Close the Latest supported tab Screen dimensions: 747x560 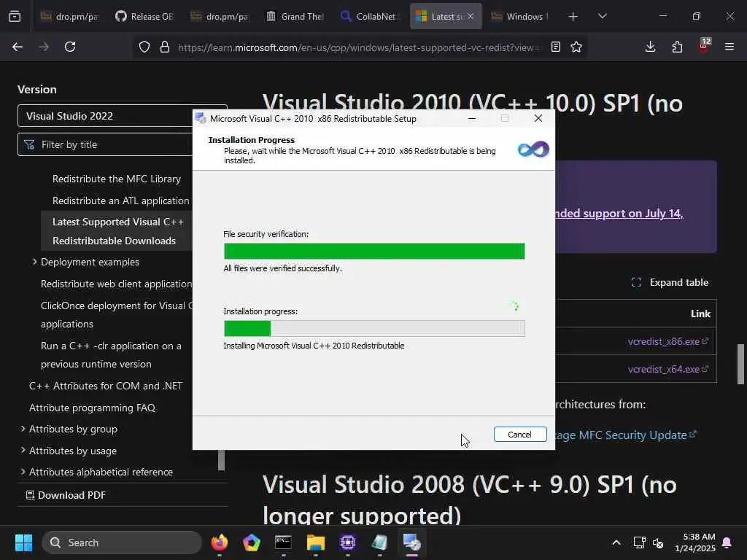(471, 16)
